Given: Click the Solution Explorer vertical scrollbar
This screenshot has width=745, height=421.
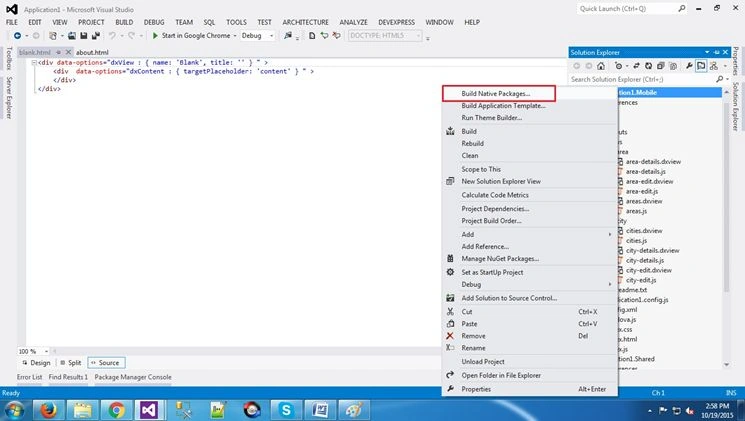Looking at the screenshot, I should tap(726, 228).
